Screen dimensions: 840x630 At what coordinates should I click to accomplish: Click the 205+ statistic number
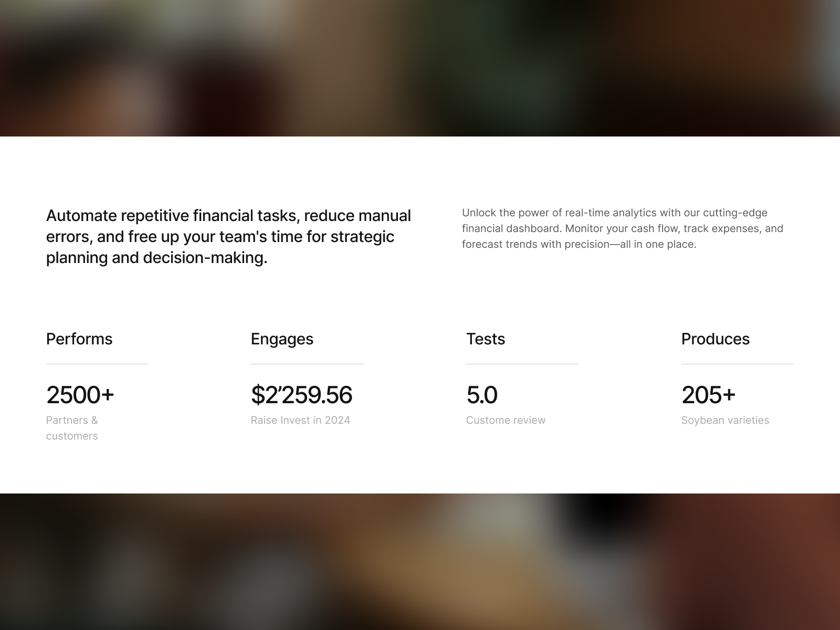708,395
